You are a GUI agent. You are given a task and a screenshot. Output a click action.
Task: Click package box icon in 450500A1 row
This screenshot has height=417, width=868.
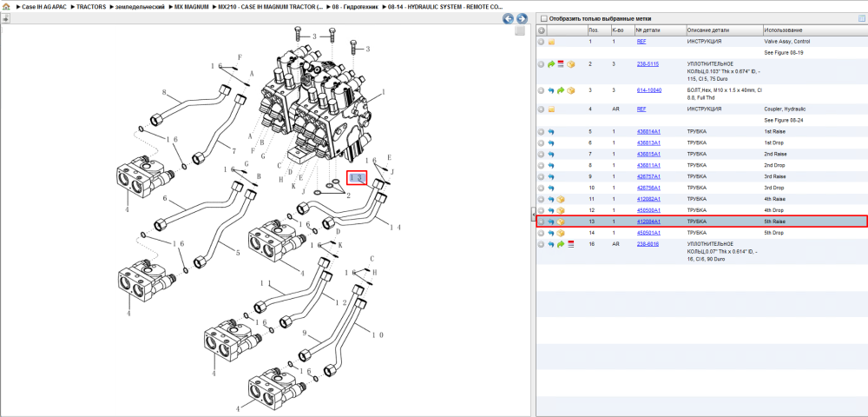[561, 210]
